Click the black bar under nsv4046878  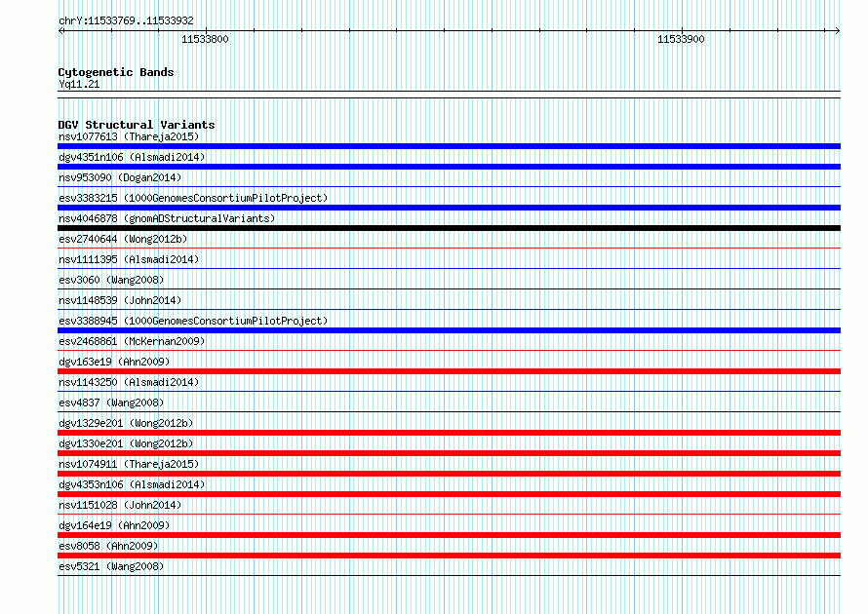tap(449, 228)
